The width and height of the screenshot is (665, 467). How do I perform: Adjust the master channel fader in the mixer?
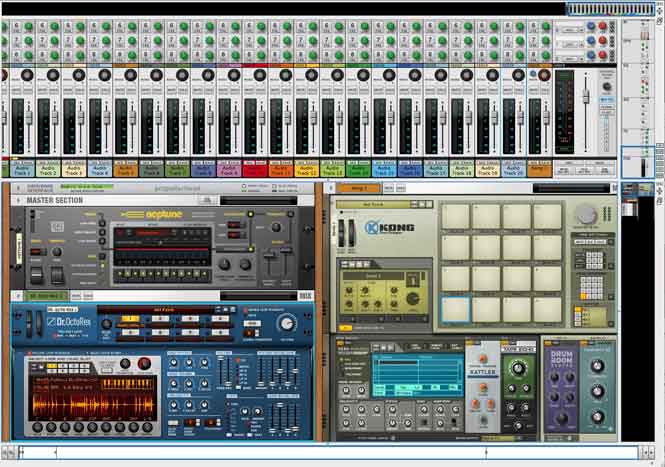[586, 100]
